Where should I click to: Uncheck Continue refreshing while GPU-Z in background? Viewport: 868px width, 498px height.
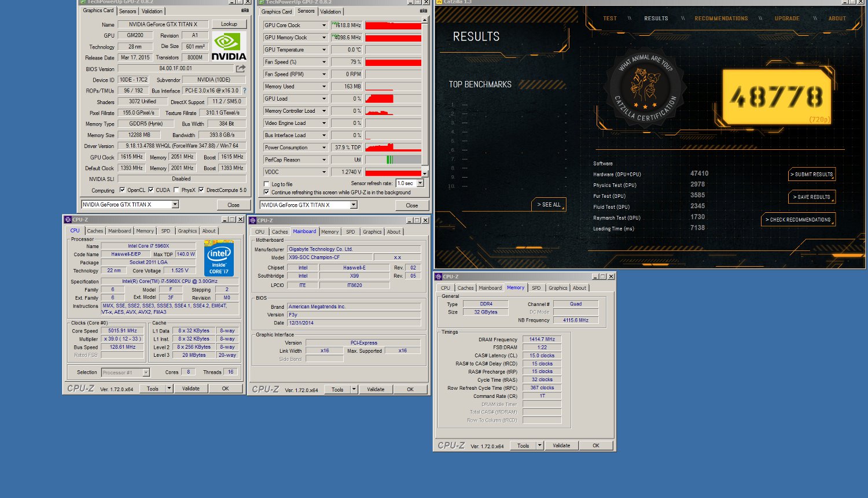coord(267,192)
